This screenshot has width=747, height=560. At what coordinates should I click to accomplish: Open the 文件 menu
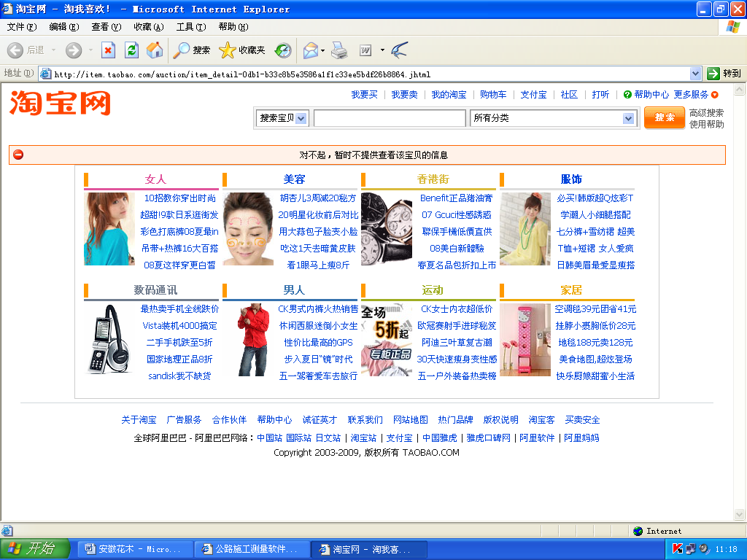[x=21, y=27]
